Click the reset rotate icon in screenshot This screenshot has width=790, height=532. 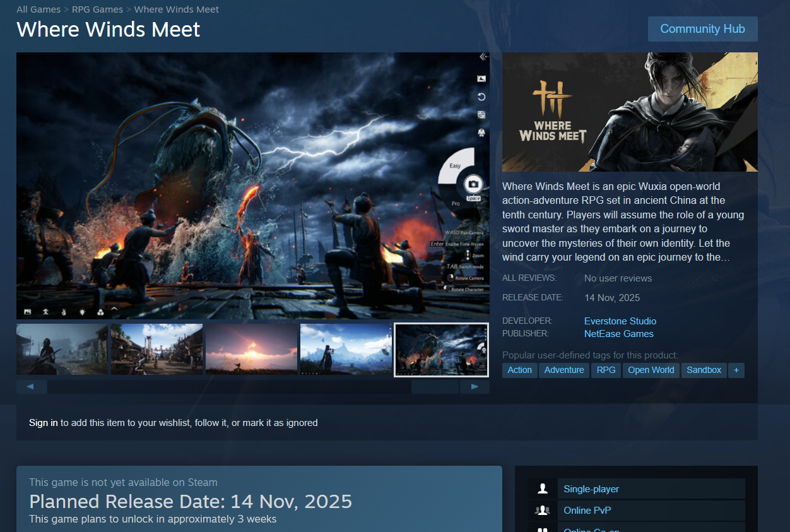(481, 97)
